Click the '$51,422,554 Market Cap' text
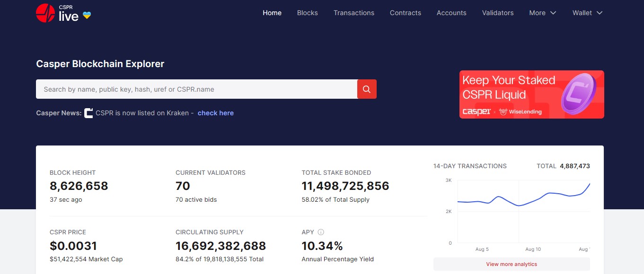Viewport: 644px width, 274px height. [86, 259]
